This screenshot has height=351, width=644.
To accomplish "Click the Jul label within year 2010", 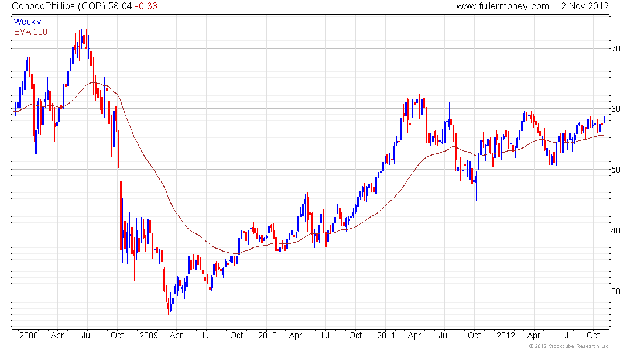I will (x=324, y=335).
